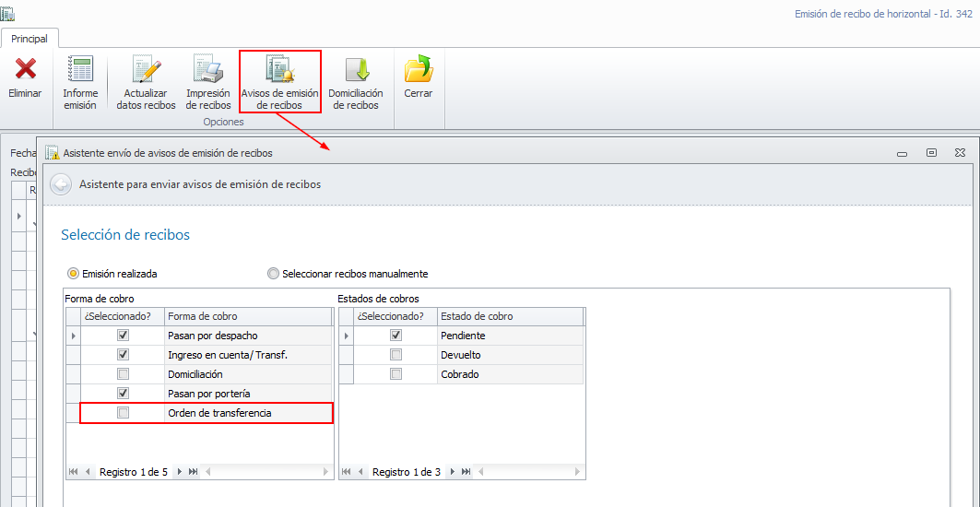Select the 'Cobrado' state cell
980x507 pixels.
(x=510, y=374)
